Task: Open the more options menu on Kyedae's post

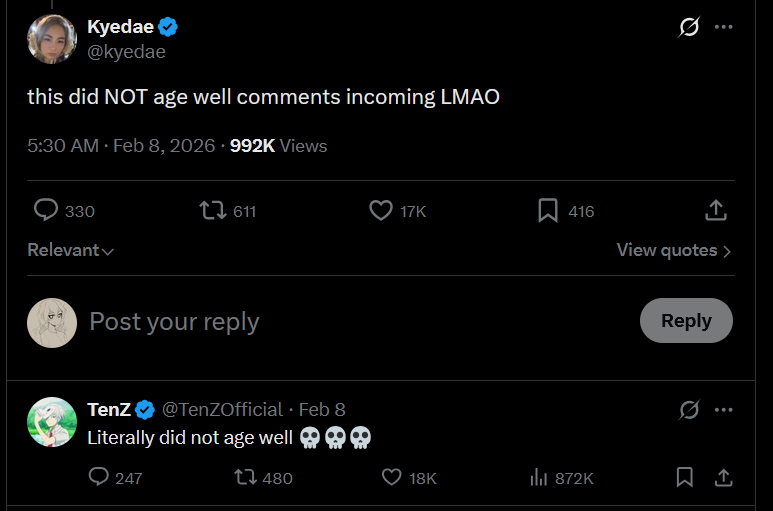Action: [x=723, y=27]
